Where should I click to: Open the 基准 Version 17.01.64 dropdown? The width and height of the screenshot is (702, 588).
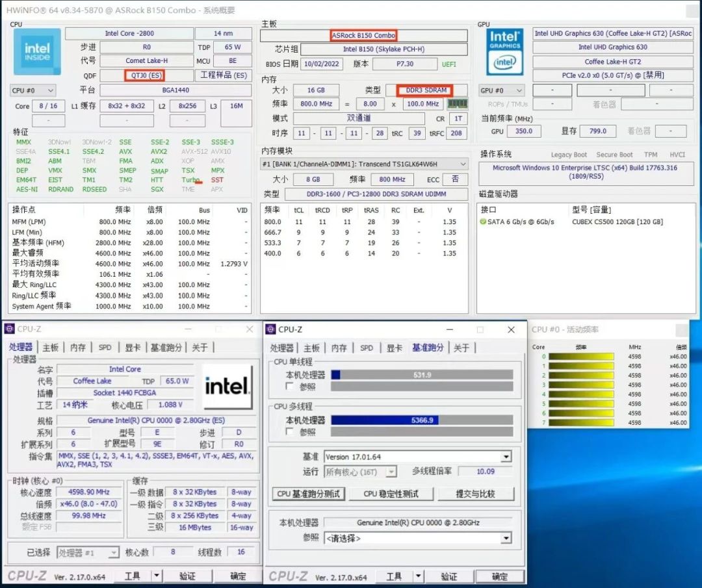(x=506, y=457)
